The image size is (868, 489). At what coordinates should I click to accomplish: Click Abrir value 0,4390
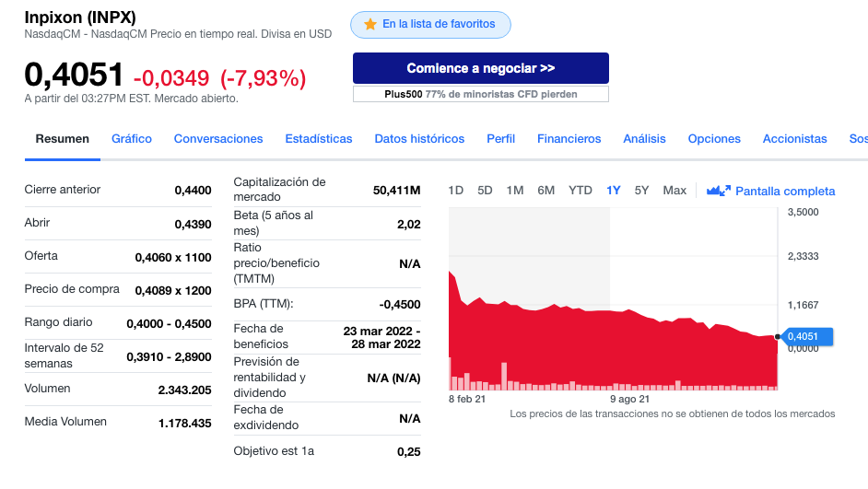point(193,224)
